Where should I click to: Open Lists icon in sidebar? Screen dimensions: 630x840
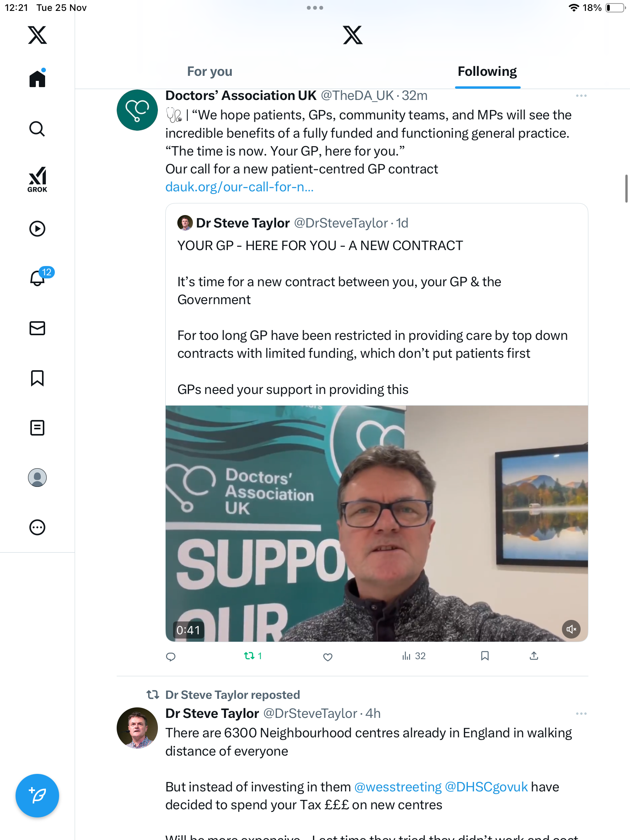point(37,428)
